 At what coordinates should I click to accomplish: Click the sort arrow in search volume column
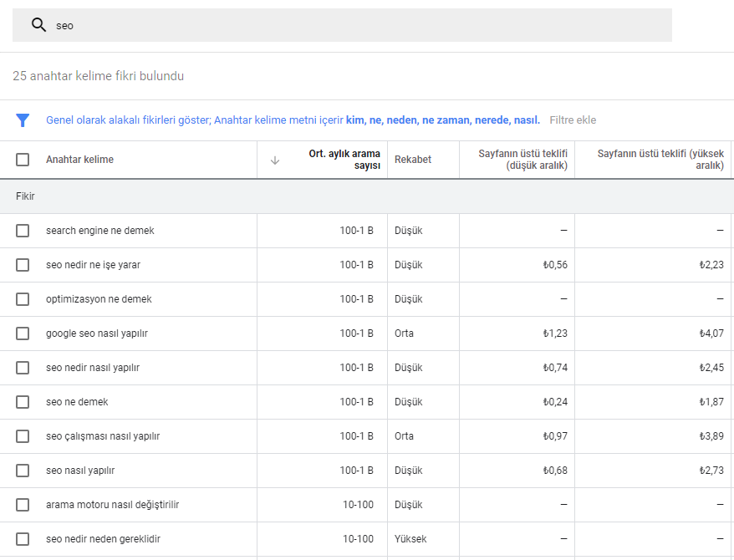[275, 160]
